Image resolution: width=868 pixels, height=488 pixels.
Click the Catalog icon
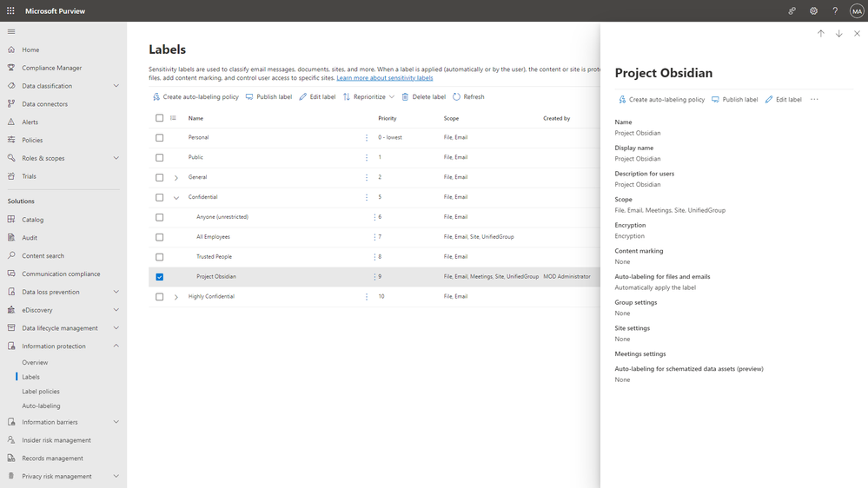click(11, 219)
